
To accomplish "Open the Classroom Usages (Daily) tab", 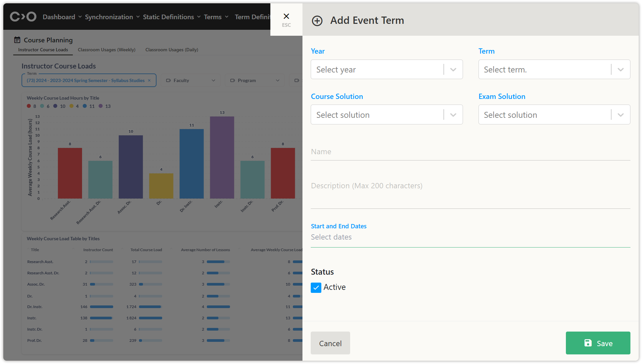I will [x=171, y=50].
